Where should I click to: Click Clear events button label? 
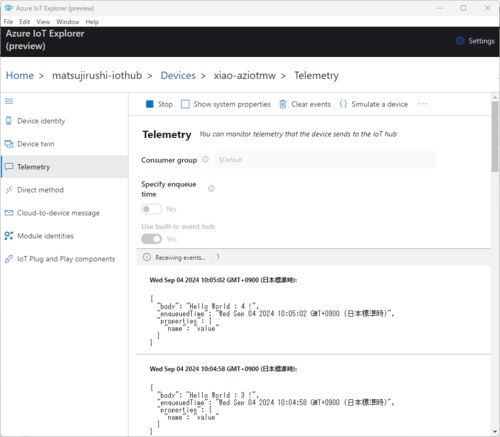coord(311,104)
